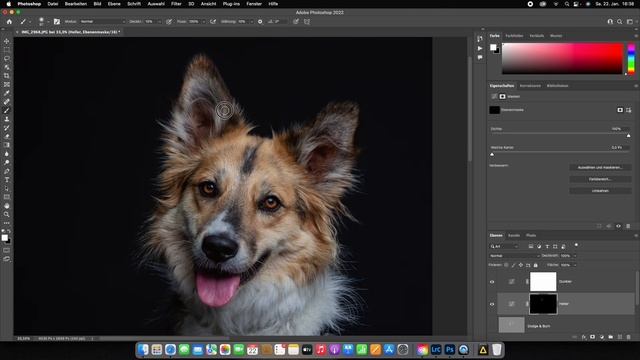The width and height of the screenshot is (640, 360).
Task: Select the Zoom tool in the left toolbar
Action: [7, 214]
